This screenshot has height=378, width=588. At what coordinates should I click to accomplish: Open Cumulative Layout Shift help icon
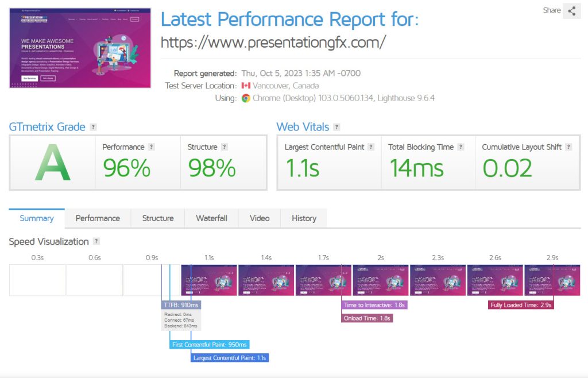(568, 147)
